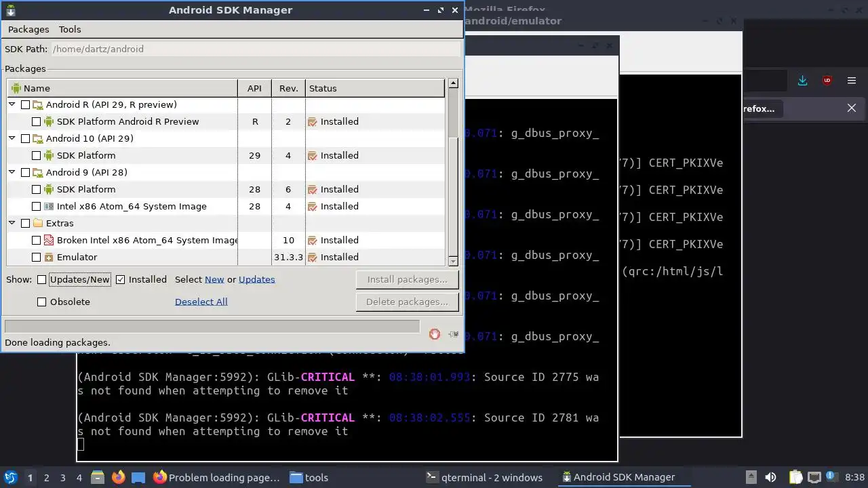The height and width of the screenshot is (488, 868).
Task: Open the Packages menu
Action: pos(28,30)
